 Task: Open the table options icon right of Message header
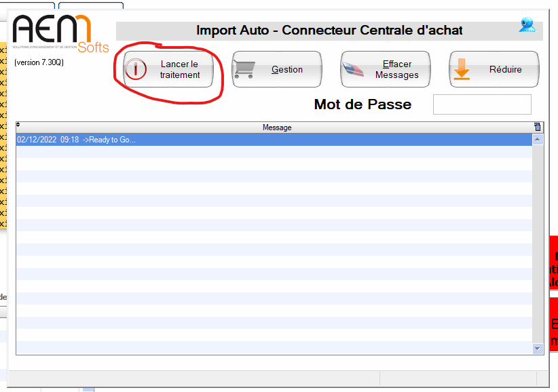pos(538,127)
